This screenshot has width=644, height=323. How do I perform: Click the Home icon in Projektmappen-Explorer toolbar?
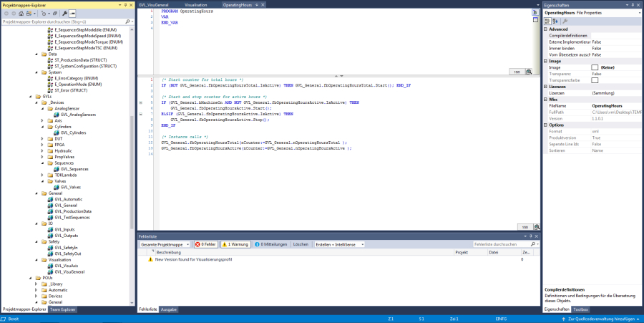21,13
